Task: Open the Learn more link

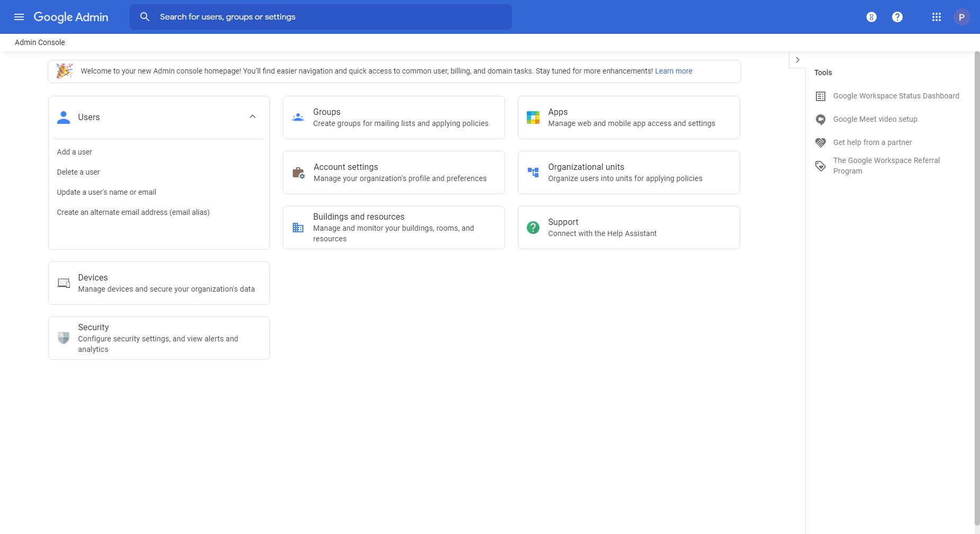Action: pos(673,71)
